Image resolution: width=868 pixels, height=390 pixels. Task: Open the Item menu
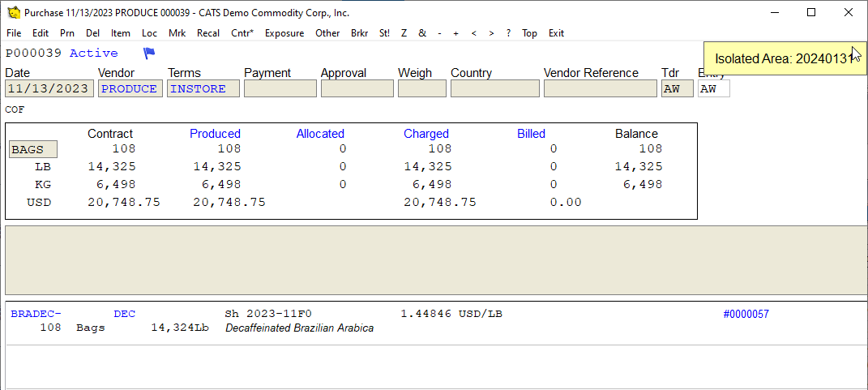[x=120, y=33]
